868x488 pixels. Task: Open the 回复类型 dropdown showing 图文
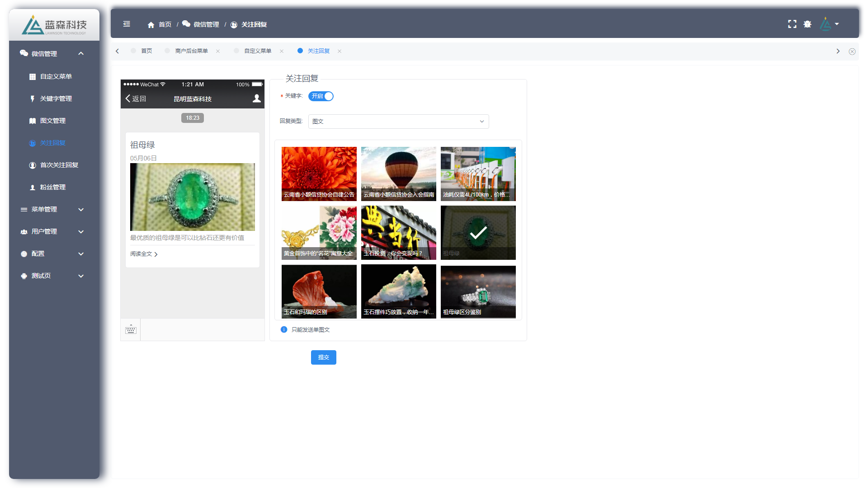[x=398, y=122]
